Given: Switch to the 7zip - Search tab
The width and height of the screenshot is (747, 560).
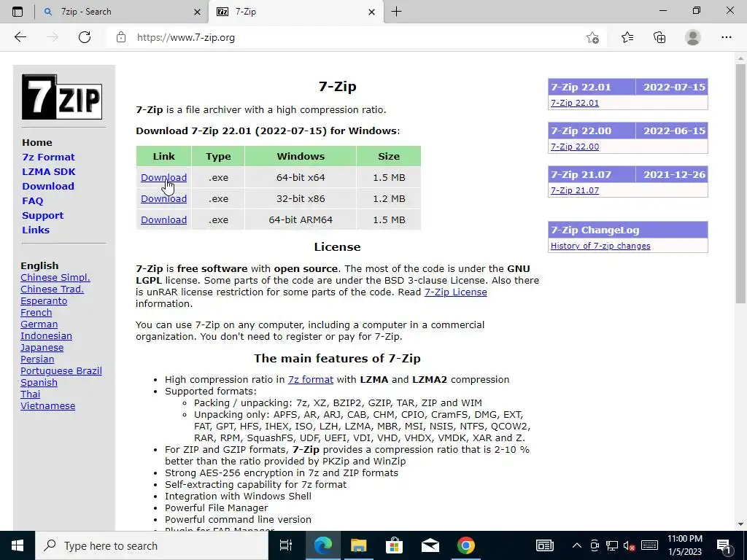Looking at the screenshot, I should pyautogui.click(x=121, y=12).
